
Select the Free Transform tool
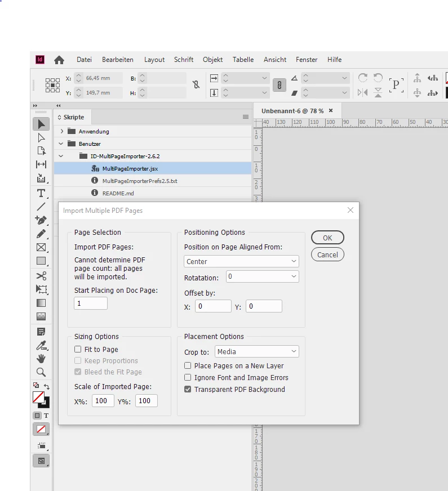[x=41, y=289]
